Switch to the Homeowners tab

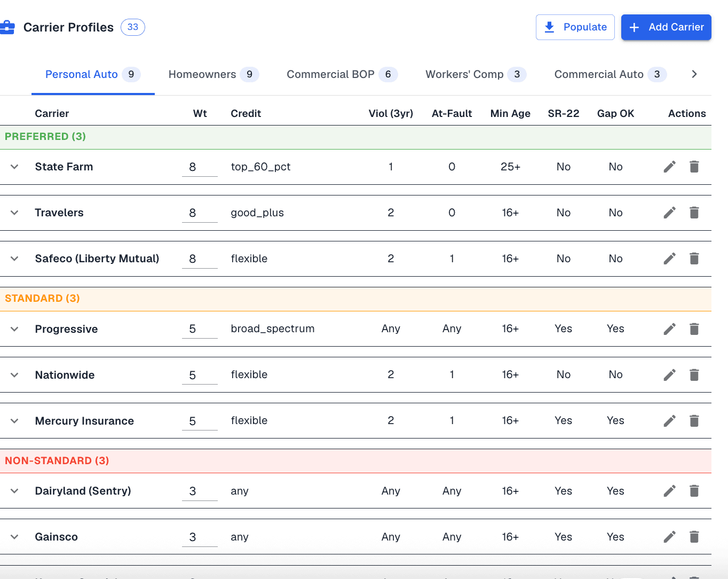click(x=213, y=74)
